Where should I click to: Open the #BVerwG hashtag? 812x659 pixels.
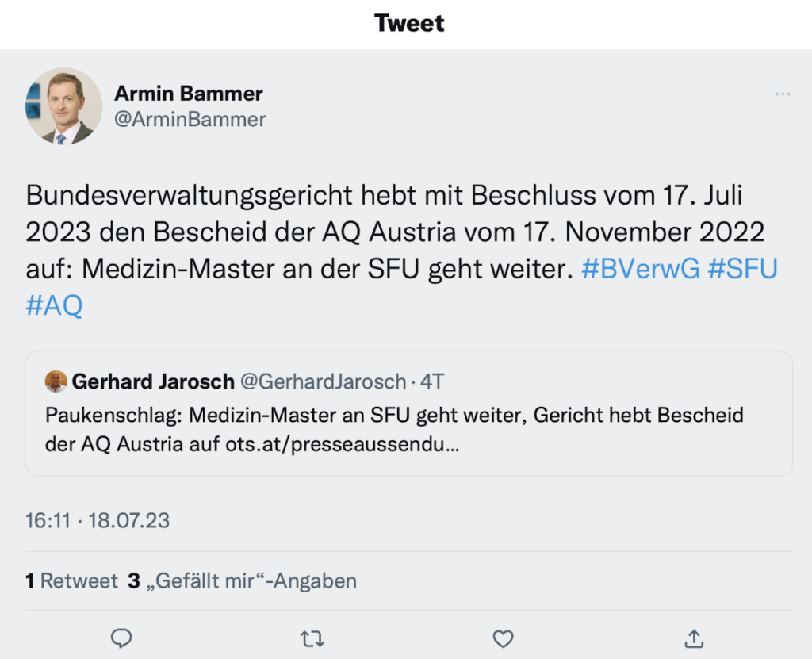(640, 270)
